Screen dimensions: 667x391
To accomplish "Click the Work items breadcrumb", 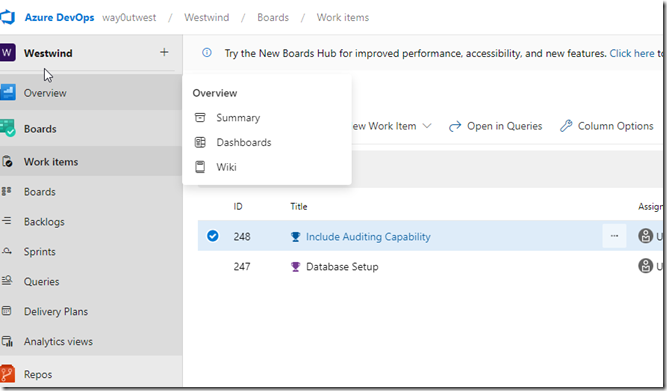I will click(342, 17).
